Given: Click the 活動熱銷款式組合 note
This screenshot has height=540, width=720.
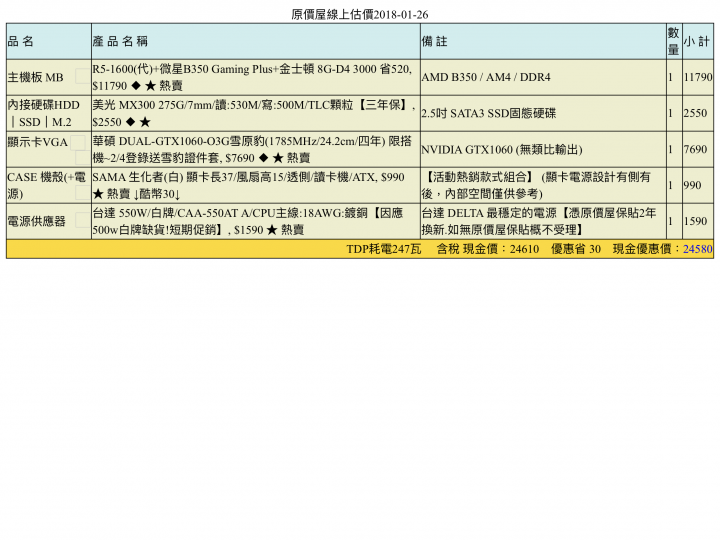Looking at the screenshot, I should tap(543, 185).
